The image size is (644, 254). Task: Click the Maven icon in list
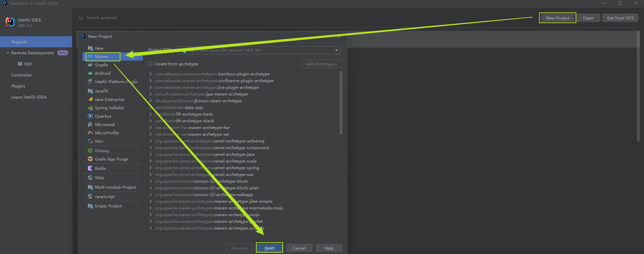(x=90, y=57)
